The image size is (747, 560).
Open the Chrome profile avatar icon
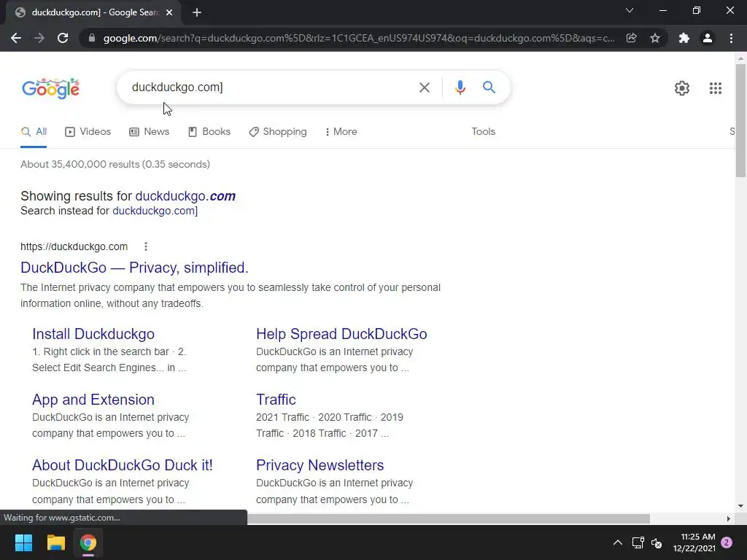[708, 38]
